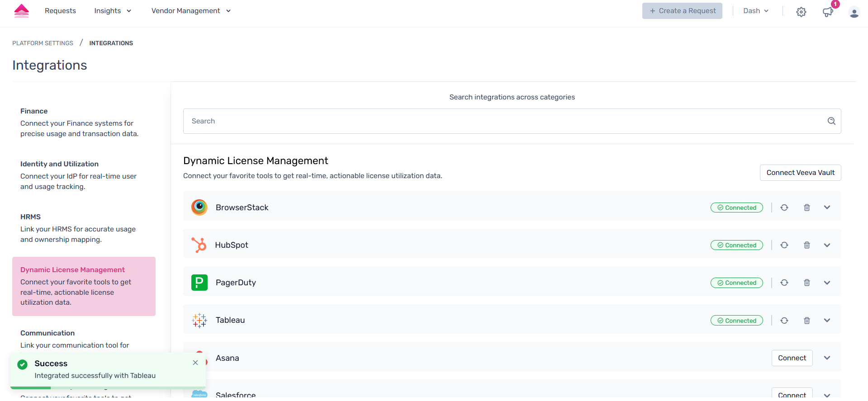Screen dimensions: 868x401
Task: Click the settings gear icon
Action: [x=801, y=12]
